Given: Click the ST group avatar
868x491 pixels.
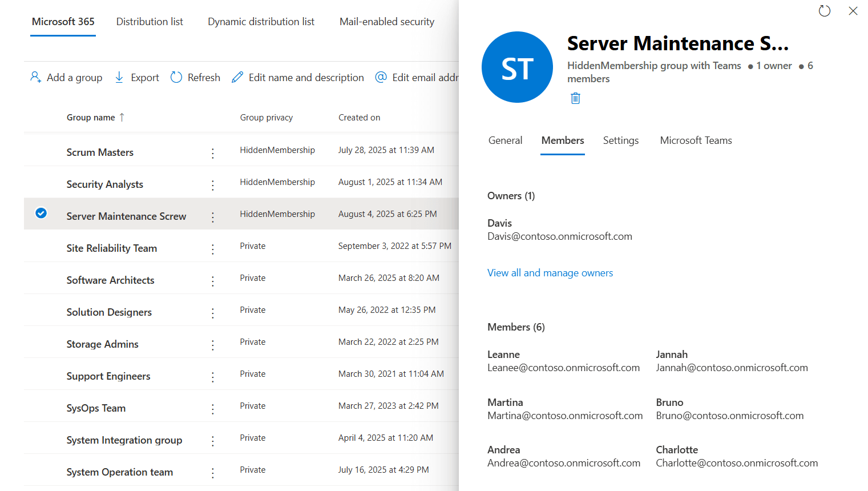Looking at the screenshot, I should tap(517, 67).
